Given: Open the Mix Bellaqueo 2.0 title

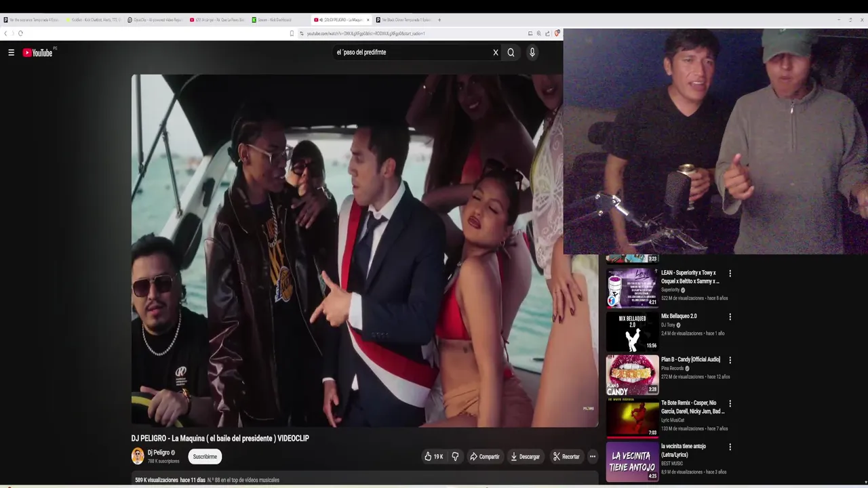Looking at the screenshot, I should (679, 316).
